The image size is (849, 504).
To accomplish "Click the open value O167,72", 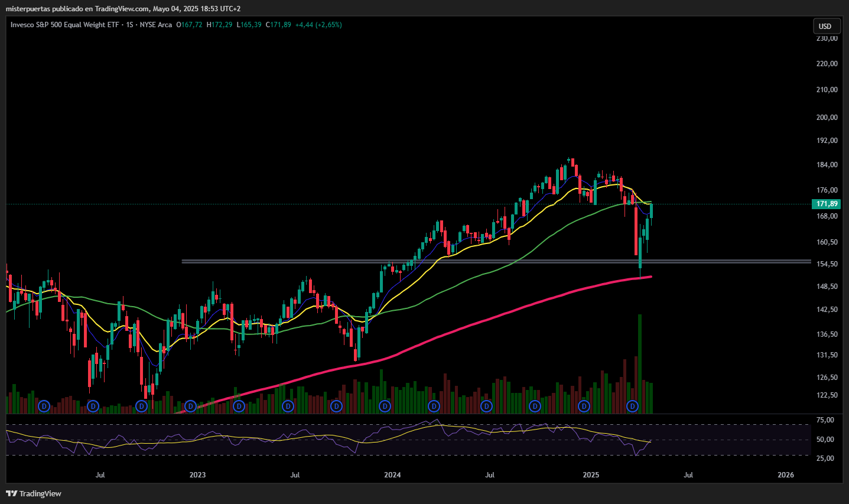I will coord(189,25).
